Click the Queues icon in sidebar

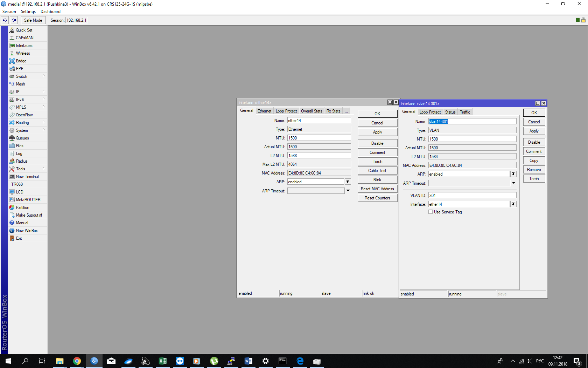[x=12, y=138]
